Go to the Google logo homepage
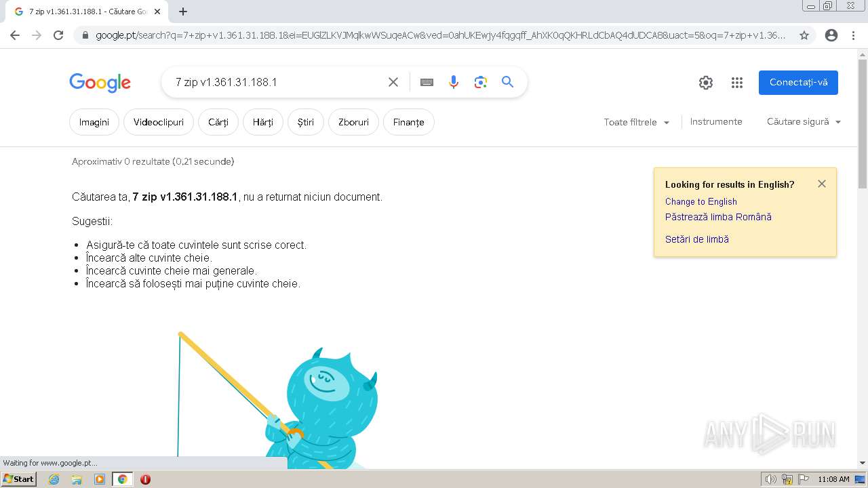 (x=100, y=83)
